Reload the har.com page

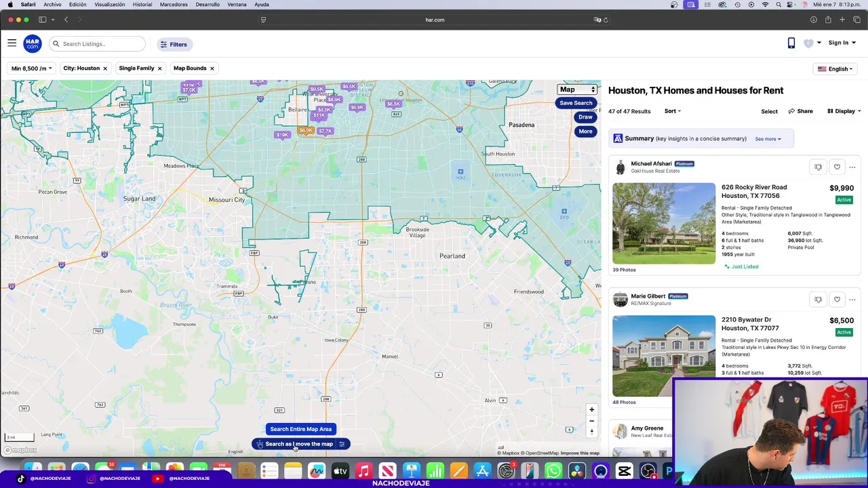[x=606, y=20]
